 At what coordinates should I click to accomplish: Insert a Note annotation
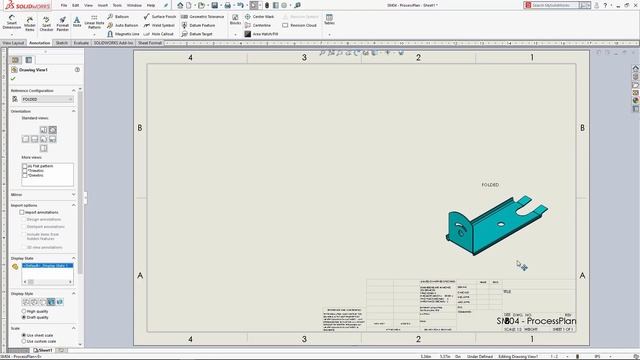click(x=77, y=22)
